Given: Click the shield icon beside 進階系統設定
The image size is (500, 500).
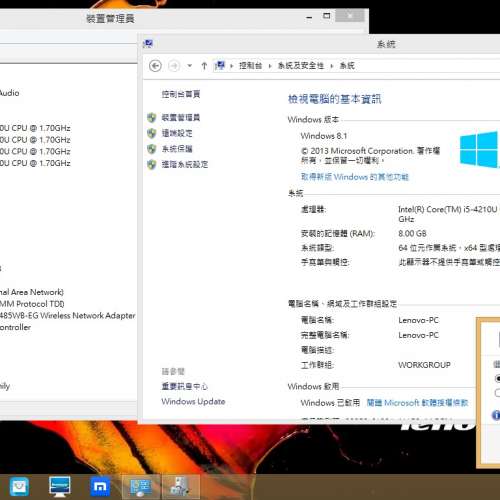Looking at the screenshot, I should tap(152, 164).
